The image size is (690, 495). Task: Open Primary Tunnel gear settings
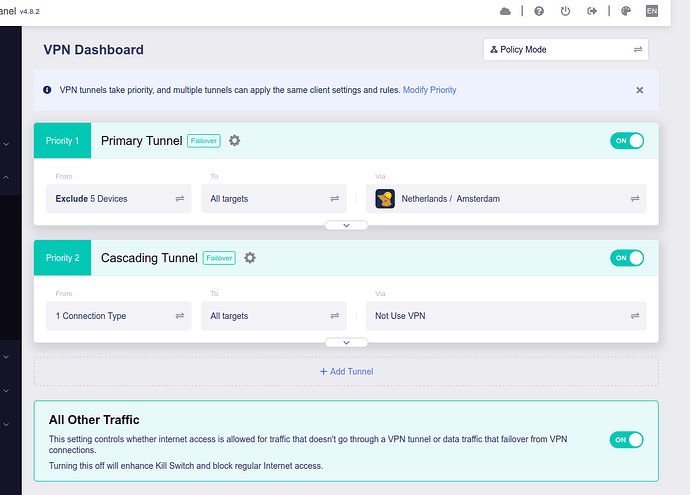point(235,141)
